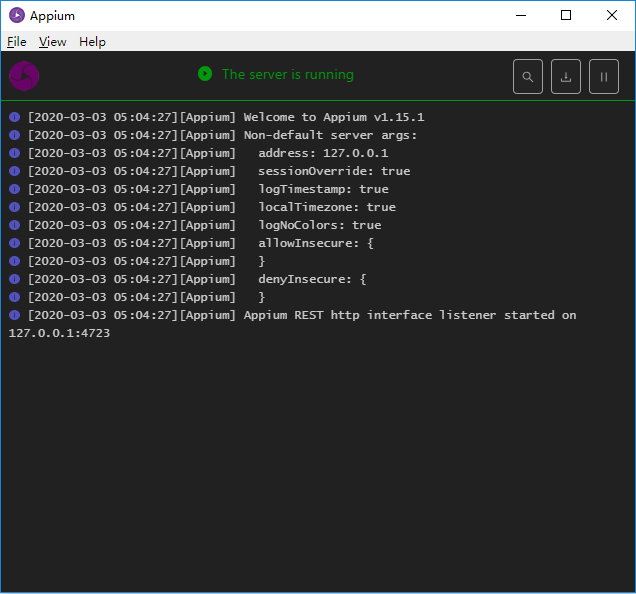
Task: Click 'Appium REST http interface listener started' text
Action: tap(399, 315)
